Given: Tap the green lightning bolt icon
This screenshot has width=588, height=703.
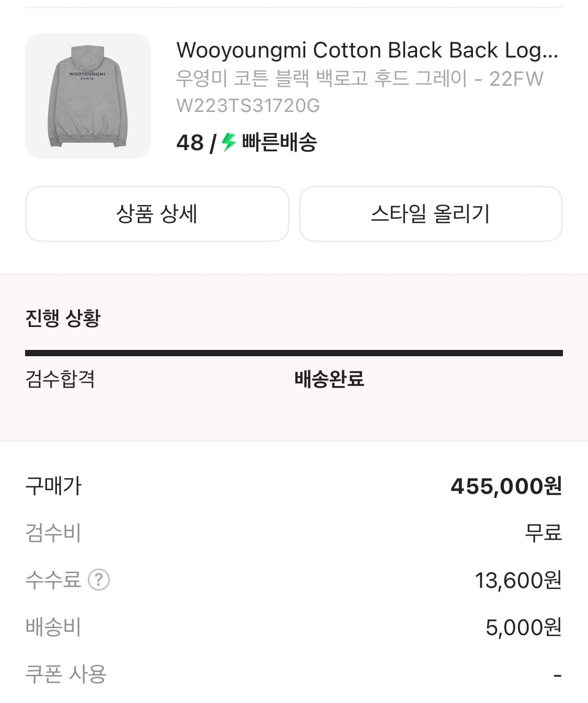Looking at the screenshot, I should 228,142.
